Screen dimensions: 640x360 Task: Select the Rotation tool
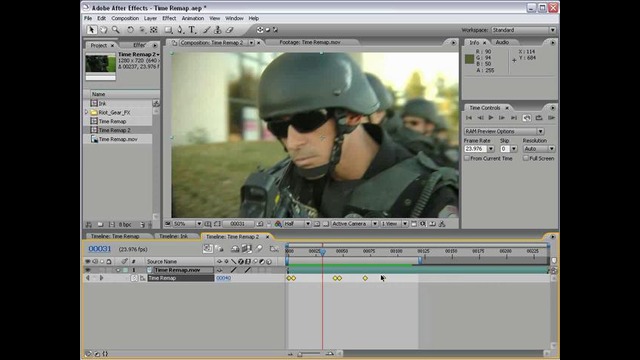[x=130, y=30]
